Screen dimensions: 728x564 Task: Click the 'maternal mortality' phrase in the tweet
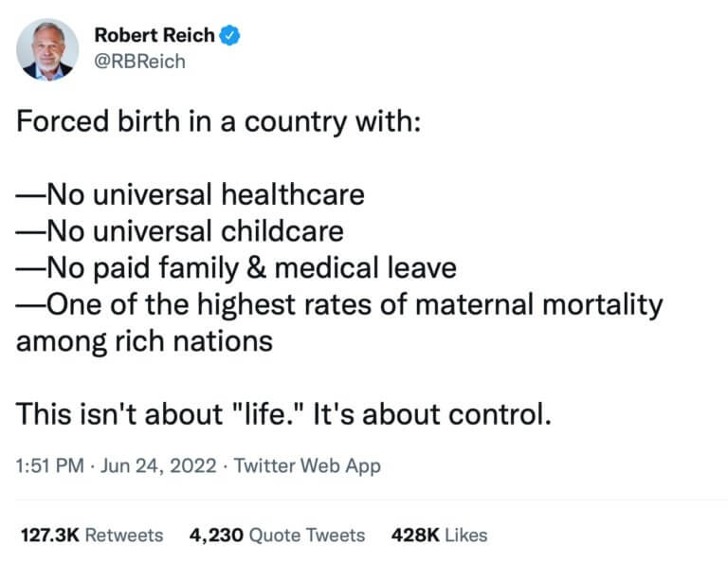coord(539,305)
